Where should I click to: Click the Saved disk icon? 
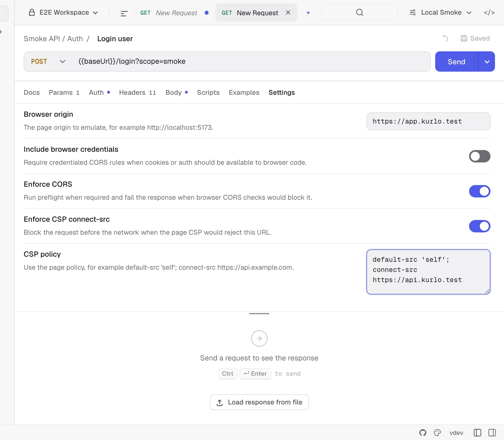click(464, 38)
